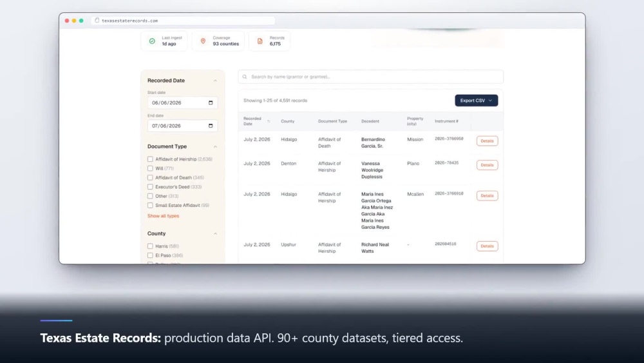Check the Executor's Deed filter
This screenshot has width=644, height=363.
click(150, 187)
